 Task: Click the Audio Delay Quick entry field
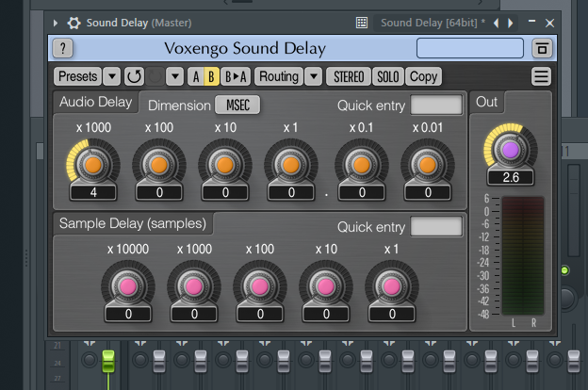coord(436,105)
